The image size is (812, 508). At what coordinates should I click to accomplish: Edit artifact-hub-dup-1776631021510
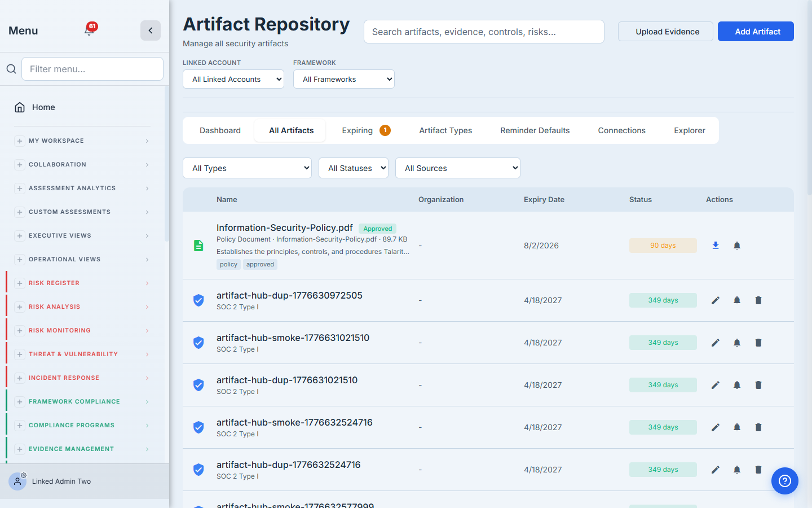tap(716, 385)
